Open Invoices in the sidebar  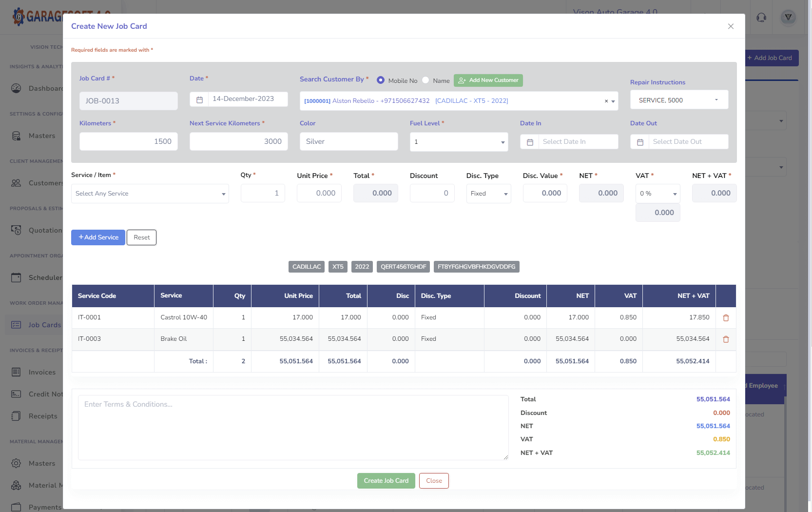click(42, 372)
